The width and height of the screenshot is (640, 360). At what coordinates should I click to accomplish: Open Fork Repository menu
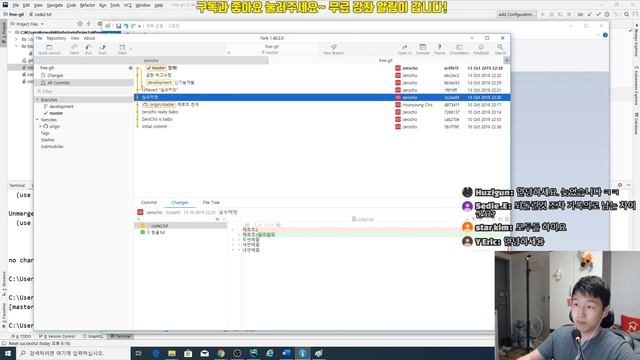pos(56,38)
